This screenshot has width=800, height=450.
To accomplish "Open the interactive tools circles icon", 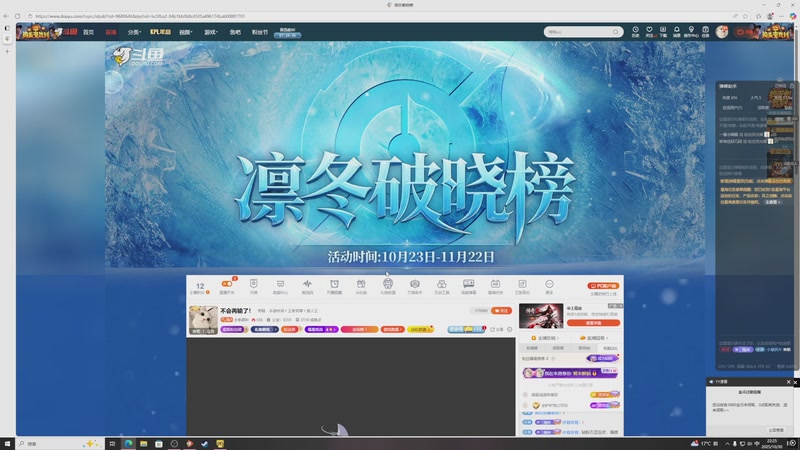I will point(441,284).
